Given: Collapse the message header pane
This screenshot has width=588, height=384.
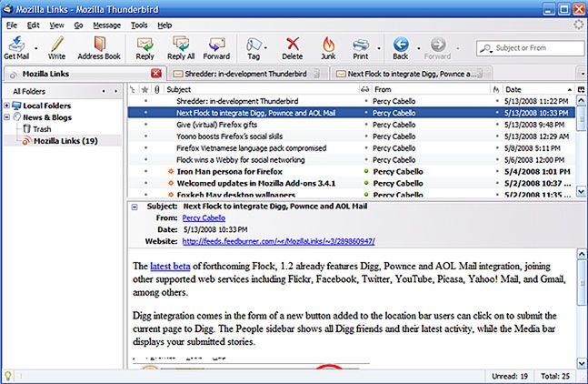Looking at the screenshot, I should click(135, 207).
